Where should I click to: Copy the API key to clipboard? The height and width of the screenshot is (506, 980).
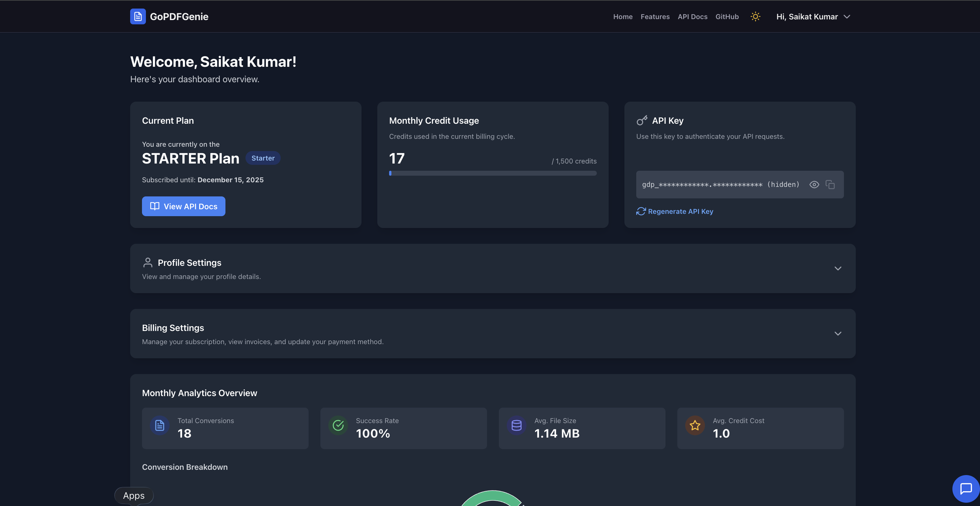click(830, 185)
